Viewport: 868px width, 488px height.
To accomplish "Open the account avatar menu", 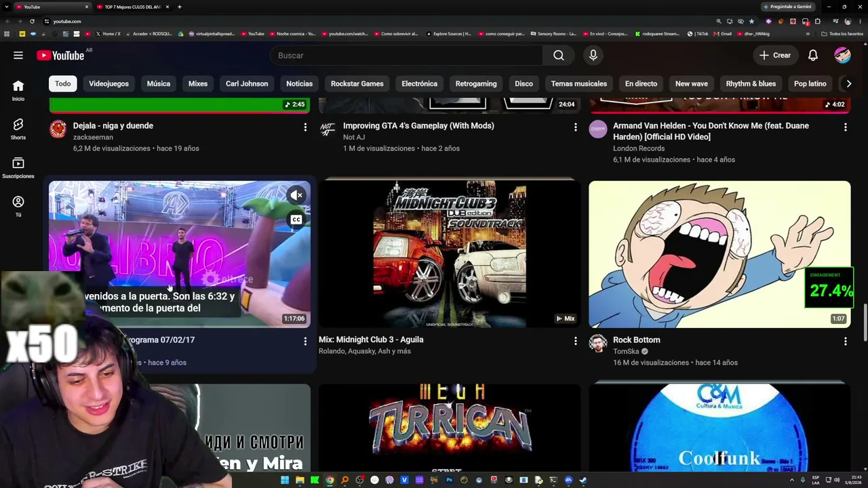I will [x=842, y=56].
